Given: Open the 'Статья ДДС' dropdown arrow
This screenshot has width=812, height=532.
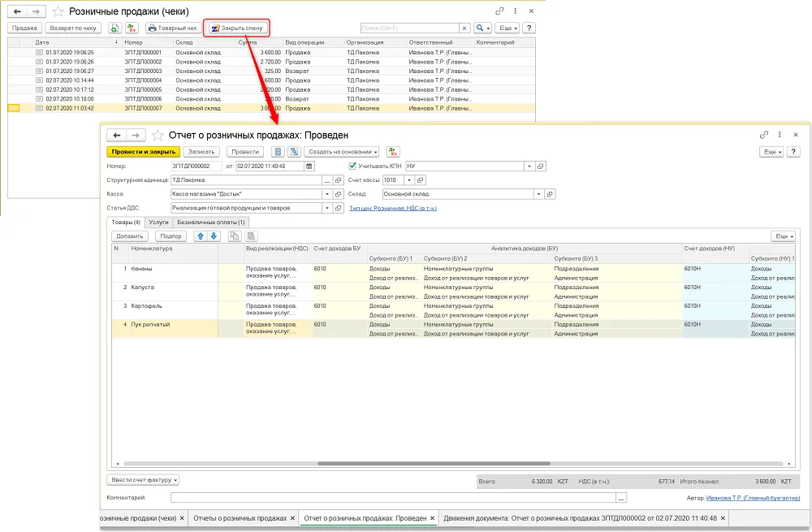Looking at the screenshot, I should coord(327,208).
